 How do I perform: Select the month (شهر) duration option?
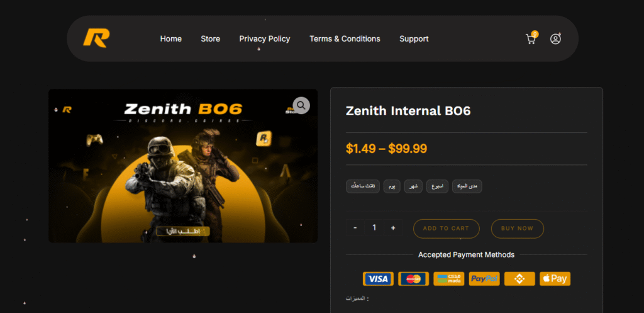coord(413,186)
